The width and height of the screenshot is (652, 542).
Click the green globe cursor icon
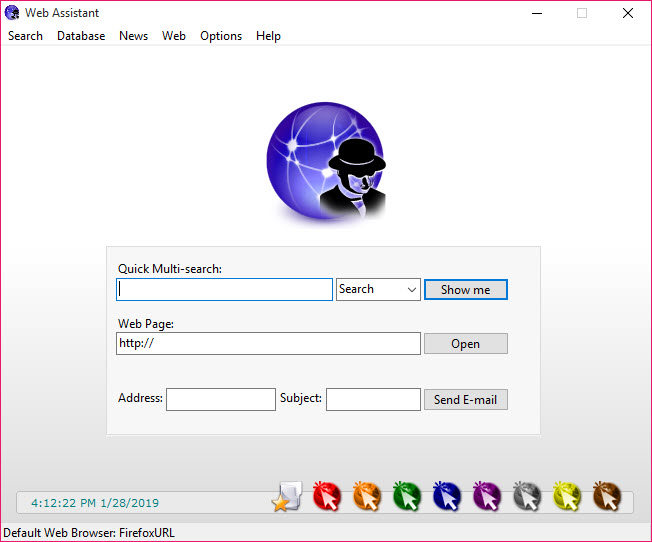pyautogui.click(x=407, y=496)
